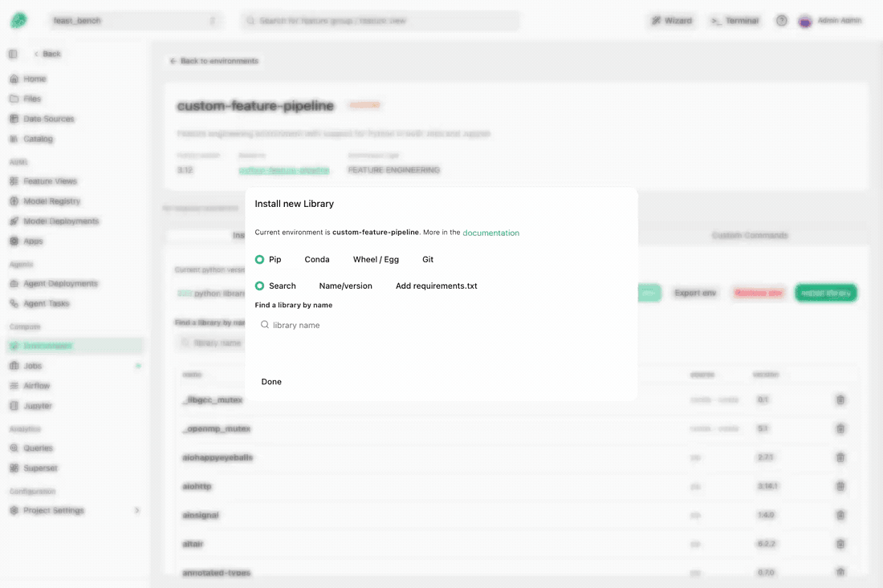Click the Done button

coord(271,382)
